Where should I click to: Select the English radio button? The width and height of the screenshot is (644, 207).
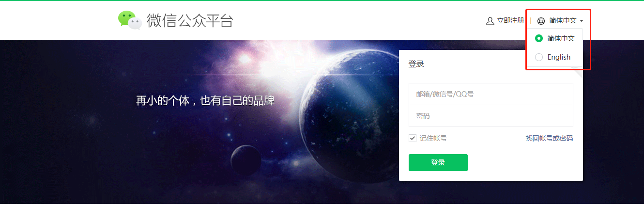539,57
